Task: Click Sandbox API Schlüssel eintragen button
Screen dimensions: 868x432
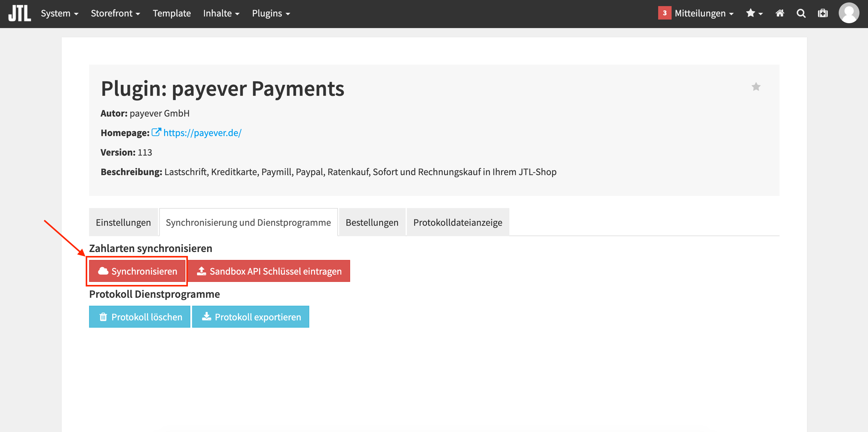Action: (x=269, y=271)
